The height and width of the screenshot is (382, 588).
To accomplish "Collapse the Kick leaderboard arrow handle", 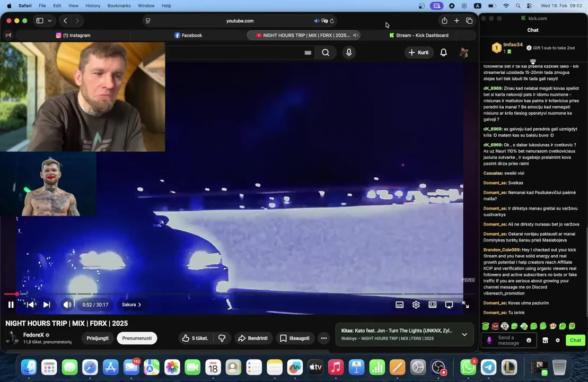I will point(533,62).
